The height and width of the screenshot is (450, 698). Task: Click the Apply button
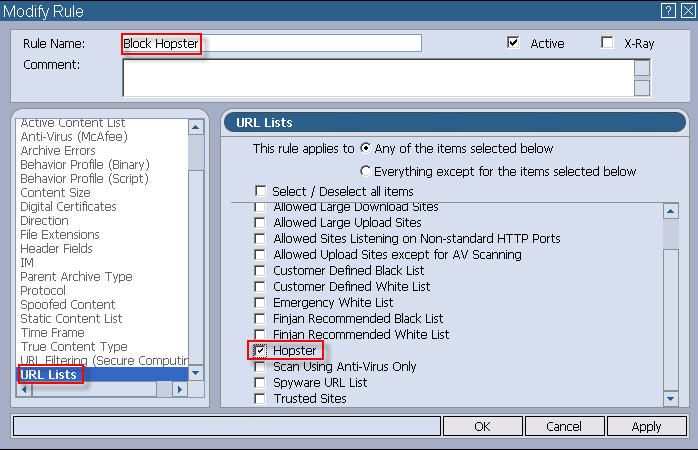point(646,426)
